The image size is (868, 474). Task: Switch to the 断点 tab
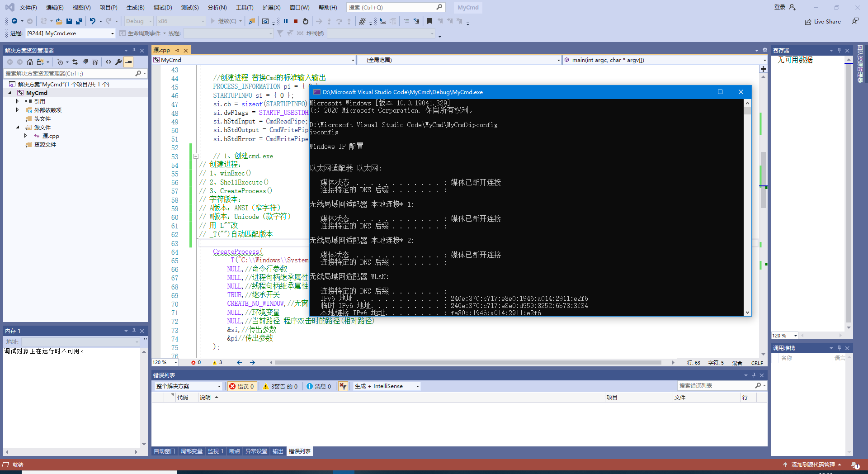[234, 451]
